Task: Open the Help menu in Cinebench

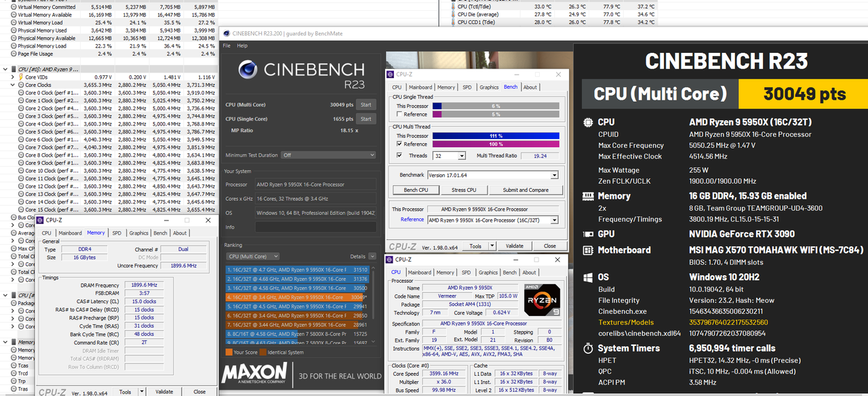Action: 242,45
